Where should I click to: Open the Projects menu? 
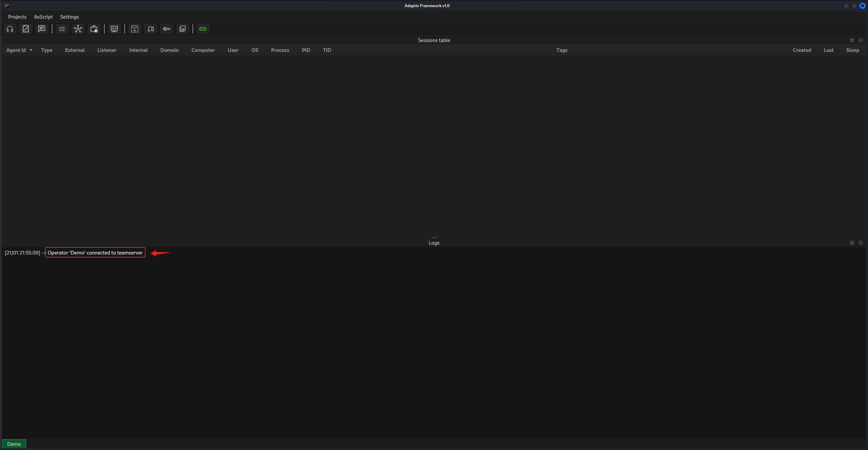click(17, 17)
